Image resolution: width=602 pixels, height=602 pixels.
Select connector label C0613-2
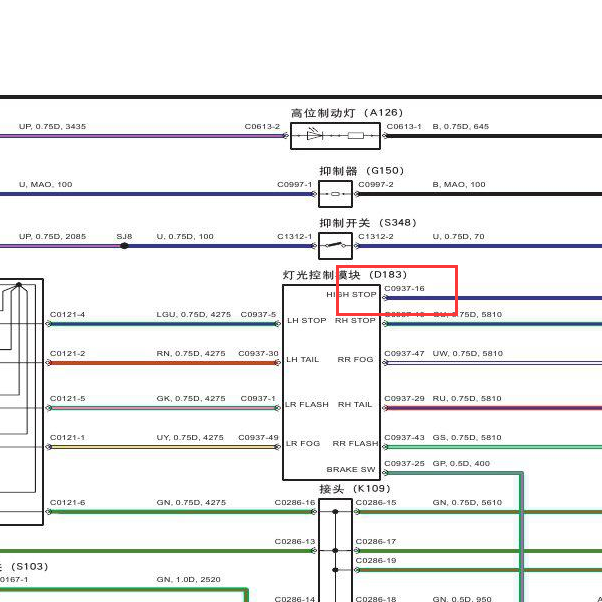tap(262, 126)
